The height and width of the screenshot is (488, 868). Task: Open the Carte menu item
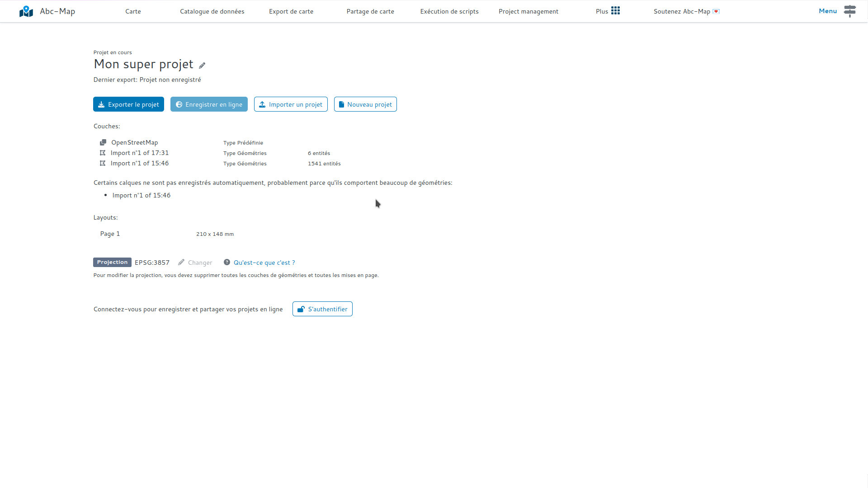tap(133, 11)
